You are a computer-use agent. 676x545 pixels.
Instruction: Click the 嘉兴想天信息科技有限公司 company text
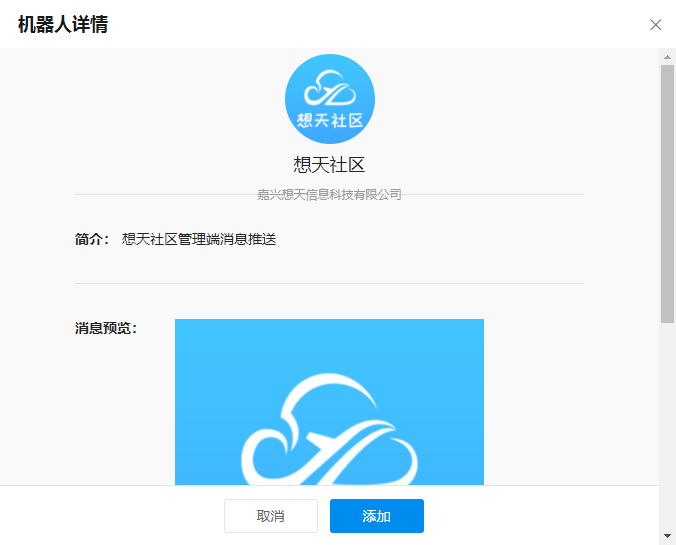[329, 194]
